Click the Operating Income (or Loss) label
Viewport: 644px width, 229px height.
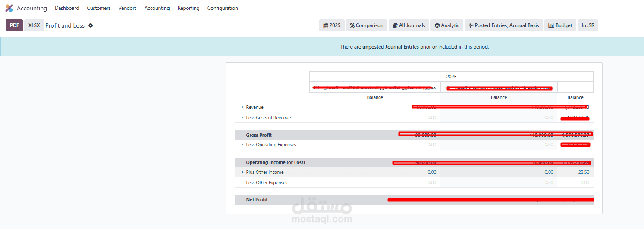coord(276,162)
